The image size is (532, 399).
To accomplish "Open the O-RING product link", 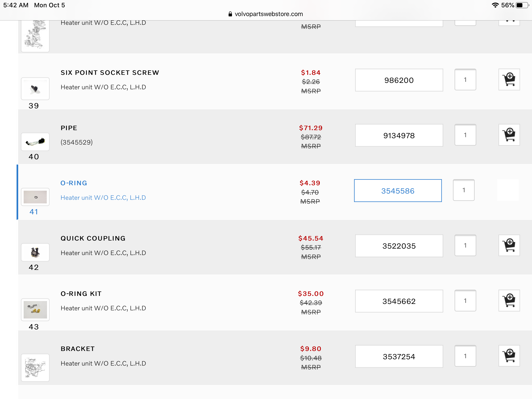I will (x=74, y=183).
